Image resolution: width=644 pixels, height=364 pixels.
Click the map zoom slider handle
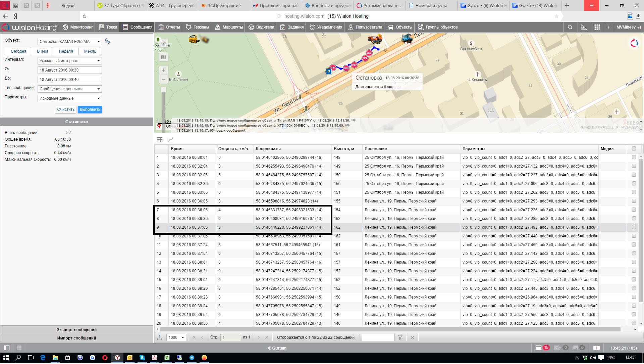[x=163, y=89]
